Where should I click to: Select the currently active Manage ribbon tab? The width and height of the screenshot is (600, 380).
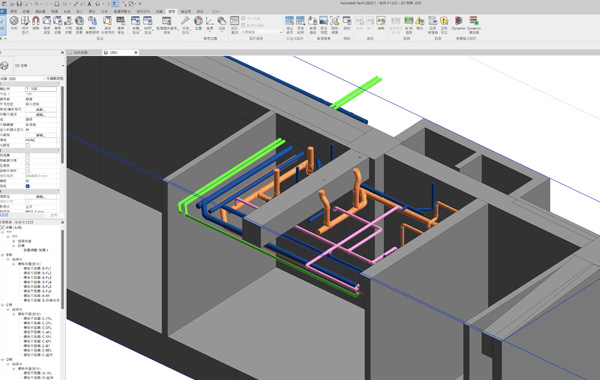point(172,11)
